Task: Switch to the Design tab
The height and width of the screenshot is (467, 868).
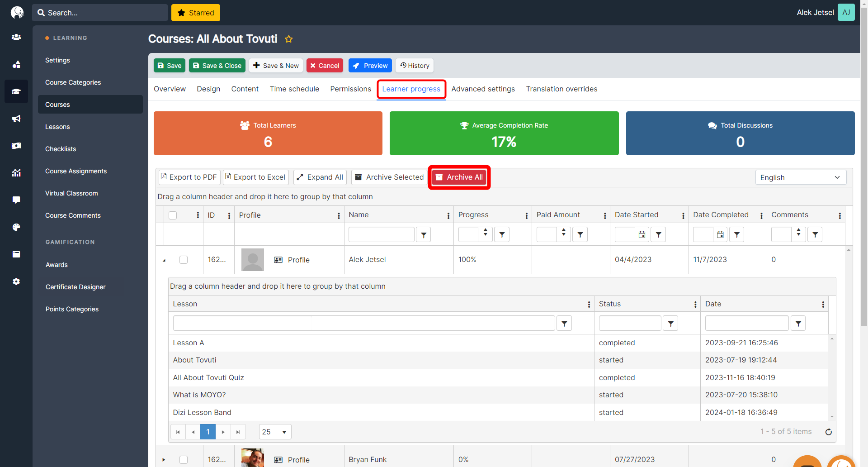Action: point(208,89)
